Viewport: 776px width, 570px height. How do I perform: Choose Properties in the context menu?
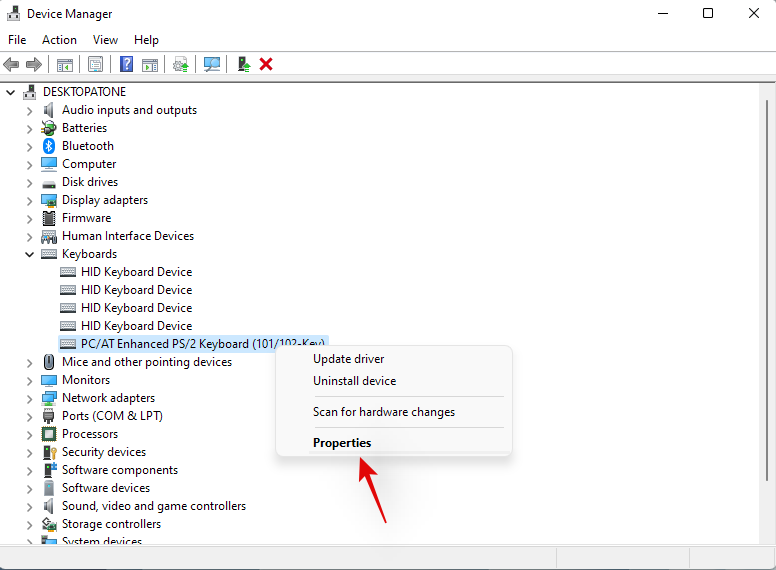pyautogui.click(x=342, y=443)
